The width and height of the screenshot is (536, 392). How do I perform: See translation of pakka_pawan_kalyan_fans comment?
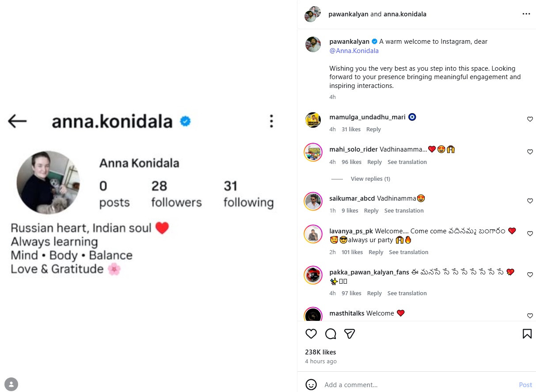coord(407,293)
